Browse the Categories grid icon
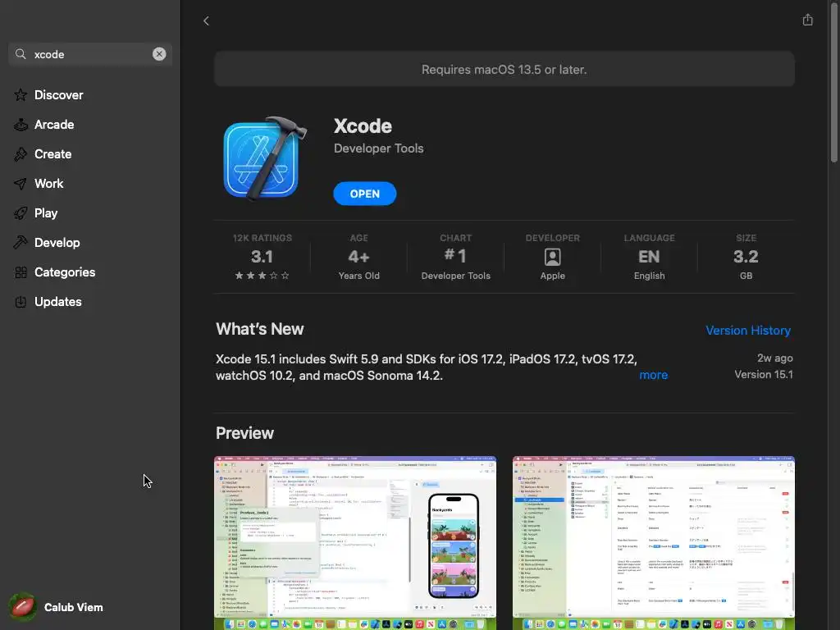Screen dimensions: 840x630 point(21,272)
